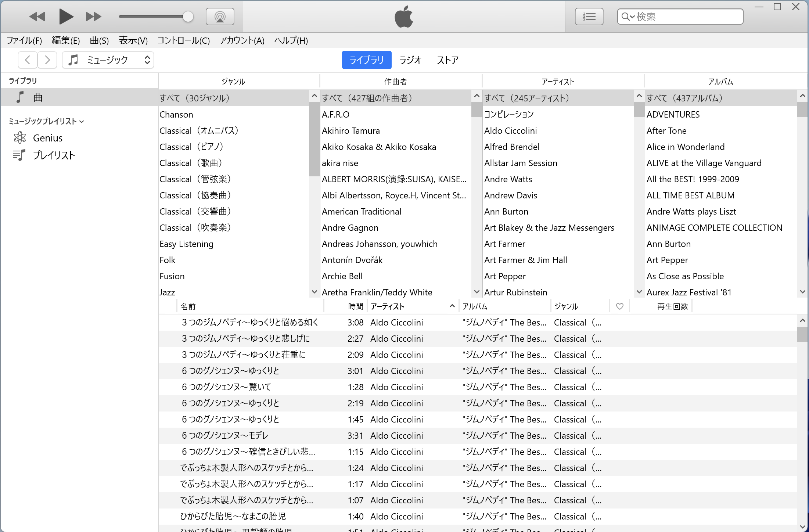Open the Up Next list icon
This screenshot has width=809, height=532.
[x=589, y=17]
